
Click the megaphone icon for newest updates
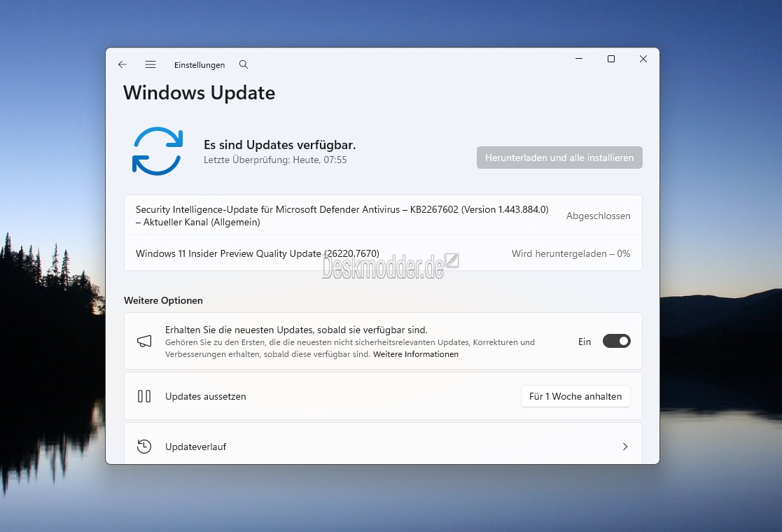point(144,342)
